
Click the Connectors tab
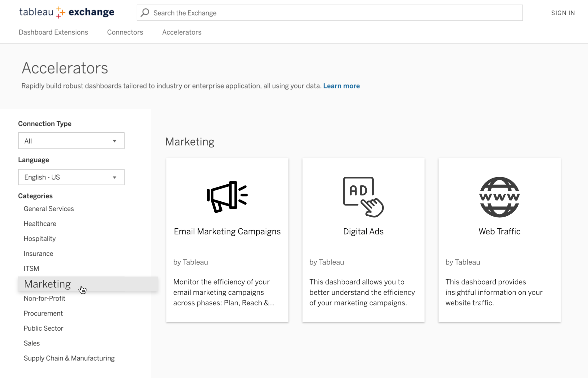point(125,32)
